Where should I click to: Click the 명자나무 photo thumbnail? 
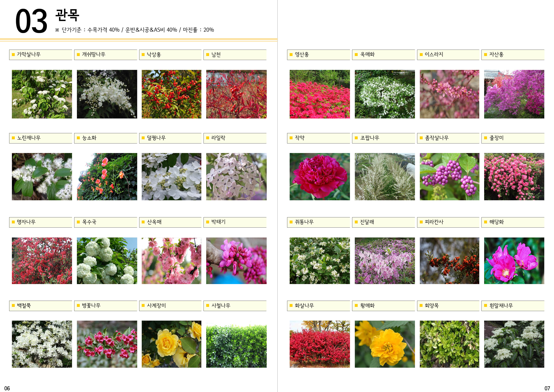[x=42, y=261]
